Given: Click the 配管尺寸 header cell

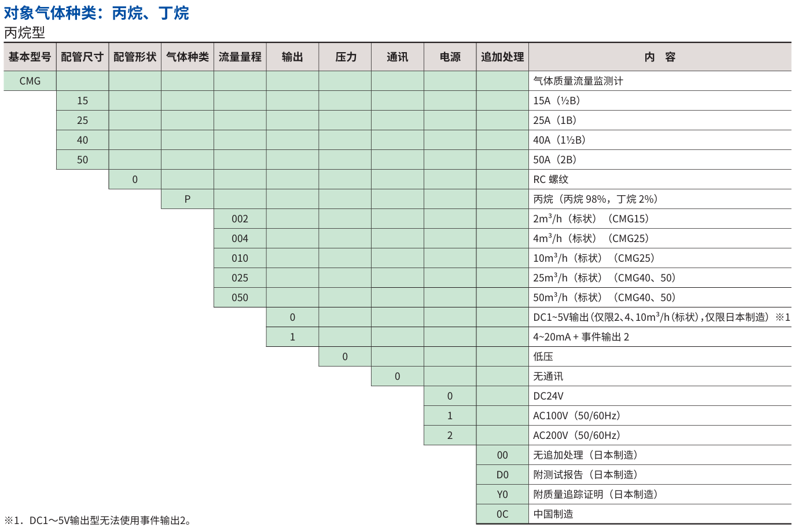Looking at the screenshot, I should (x=82, y=57).
